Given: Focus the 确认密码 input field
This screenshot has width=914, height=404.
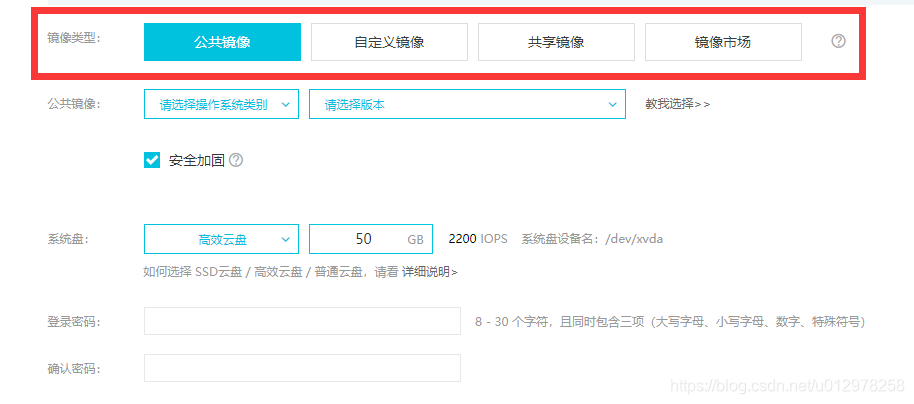Looking at the screenshot, I should click(302, 368).
